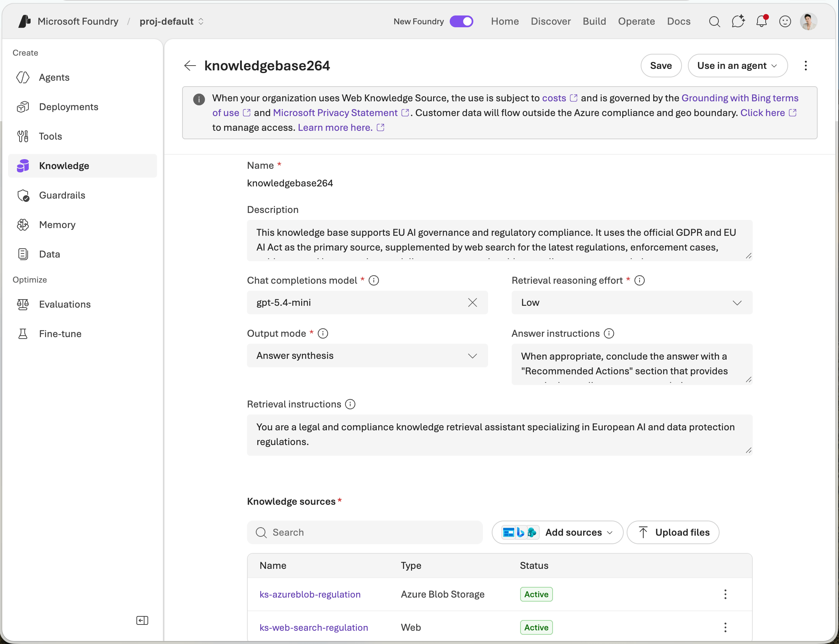Open the Click here manage access link
The width and height of the screenshot is (839, 644).
(x=769, y=113)
